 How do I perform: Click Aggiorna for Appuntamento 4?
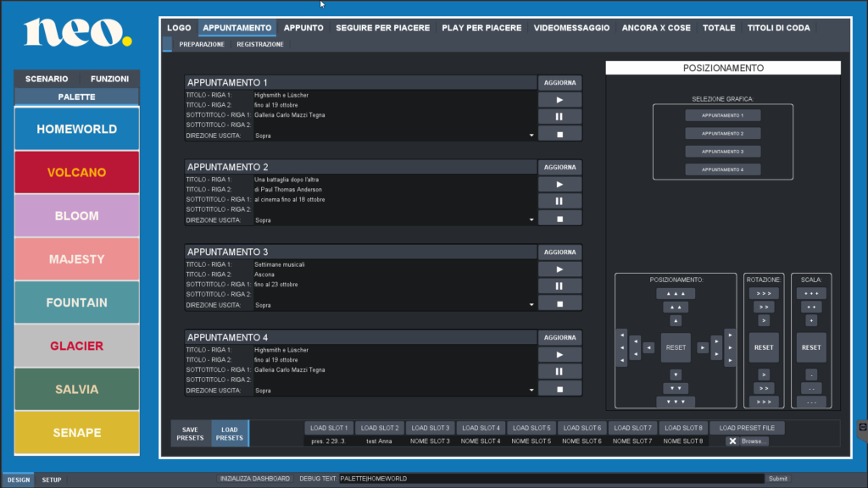tap(559, 338)
